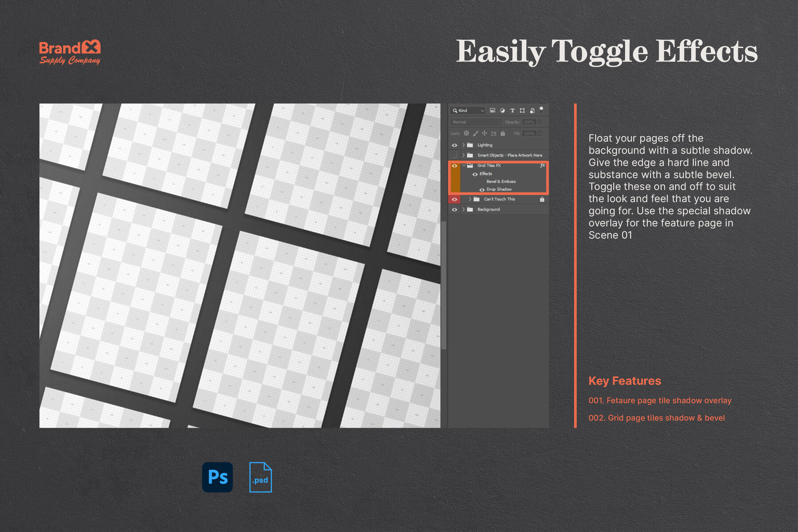Filter to show shape layers only
Image resolution: width=798 pixels, height=532 pixels.
click(522, 110)
